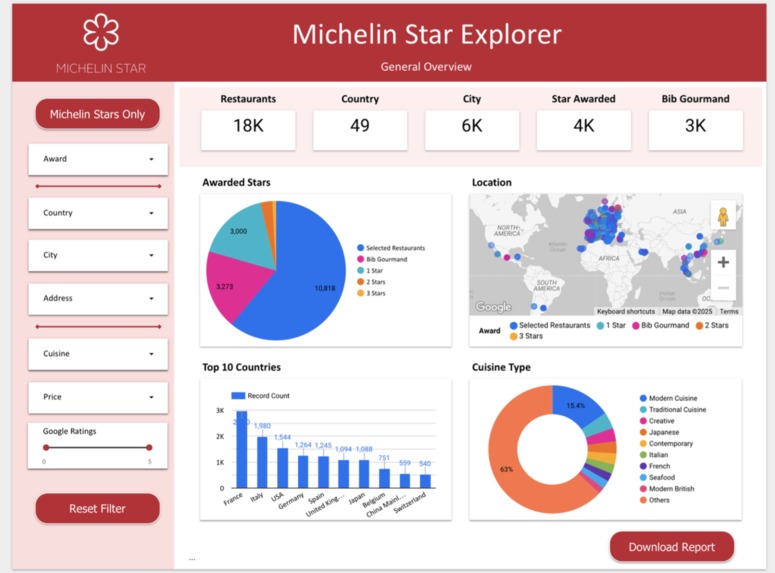This screenshot has height=573, width=775.
Task: Zoom in on the Location map
Action: coord(723,262)
